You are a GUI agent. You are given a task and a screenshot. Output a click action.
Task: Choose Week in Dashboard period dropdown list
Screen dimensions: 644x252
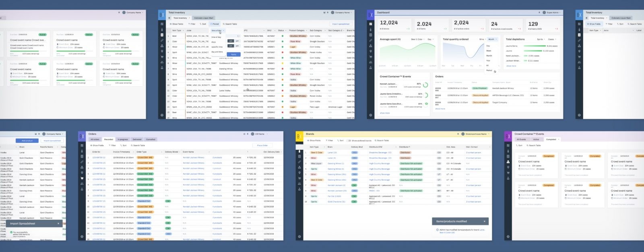(489, 51)
